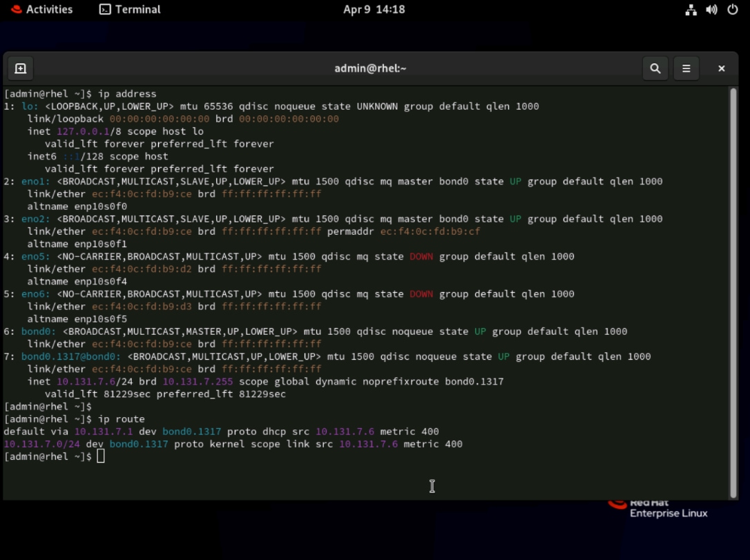This screenshot has width=750, height=560.
Task: Open terminal search with magnifier icon
Action: (655, 68)
